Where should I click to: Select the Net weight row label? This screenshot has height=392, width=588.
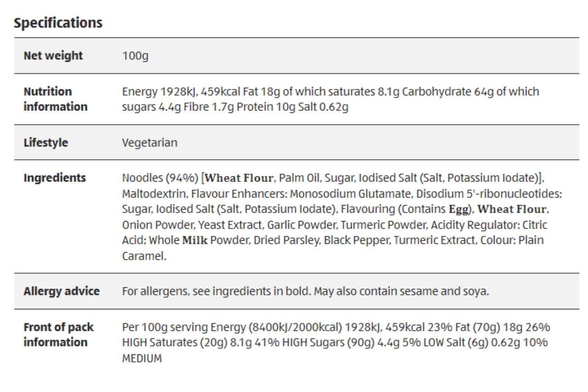[53, 56]
